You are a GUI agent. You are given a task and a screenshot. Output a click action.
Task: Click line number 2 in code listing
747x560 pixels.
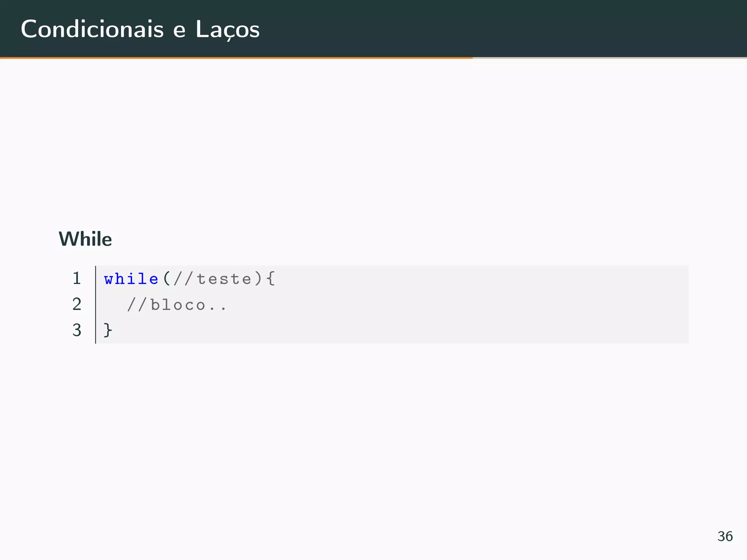point(77,304)
